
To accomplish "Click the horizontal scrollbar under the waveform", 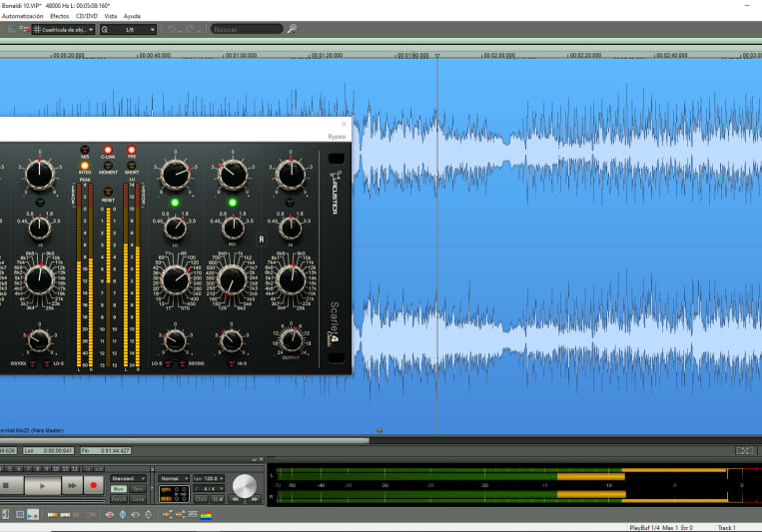I will point(184,440).
